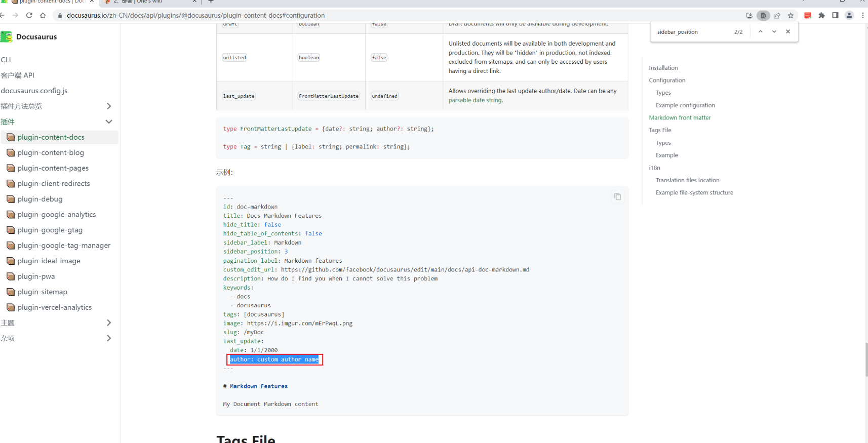Jump to Example under Tags File
This screenshot has width=868, height=443.
pos(667,155)
